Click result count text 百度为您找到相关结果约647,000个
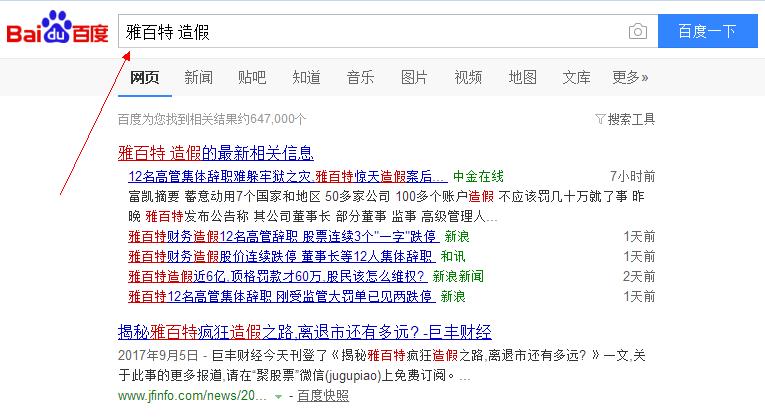Viewport: 765px width, 419px height. tap(212, 119)
